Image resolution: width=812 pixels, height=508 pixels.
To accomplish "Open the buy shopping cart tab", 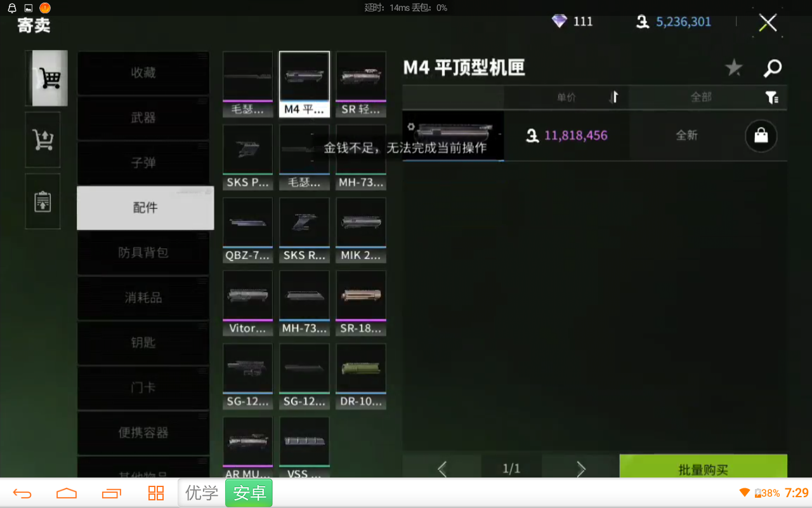I will tap(46, 78).
